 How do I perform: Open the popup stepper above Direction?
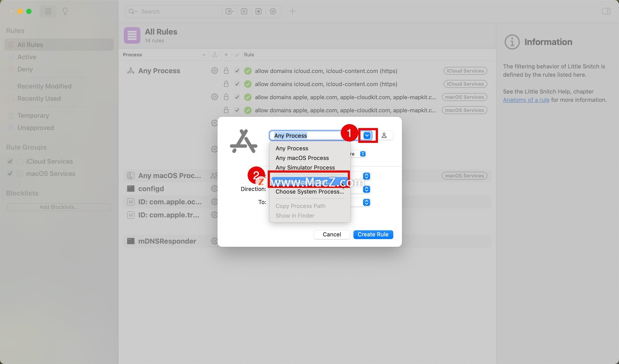[x=367, y=176]
